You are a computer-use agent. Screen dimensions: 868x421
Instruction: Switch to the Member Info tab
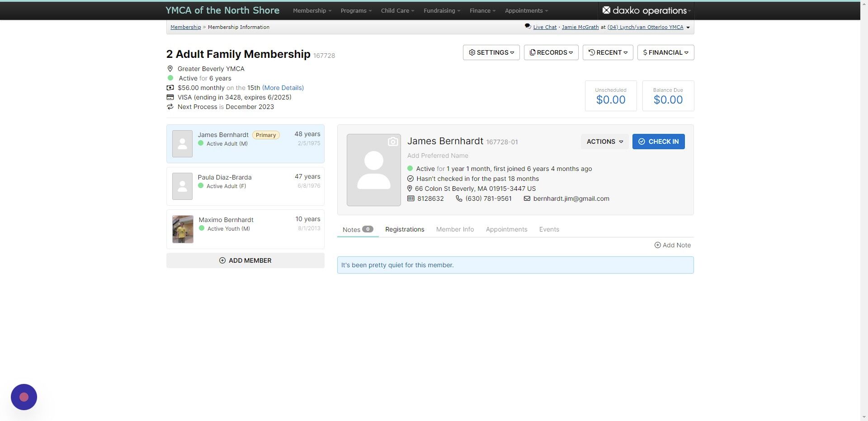pyautogui.click(x=455, y=229)
